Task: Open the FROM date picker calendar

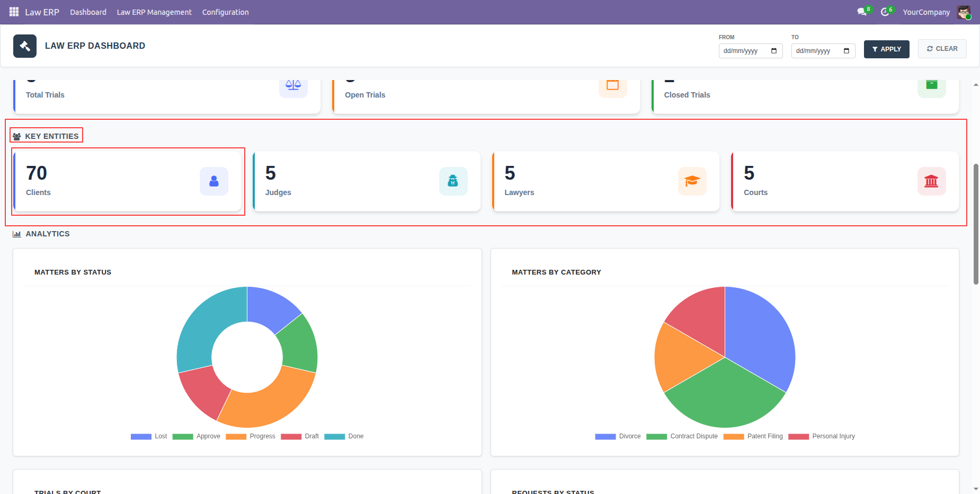Action: pyautogui.click(x=774, y=51)
